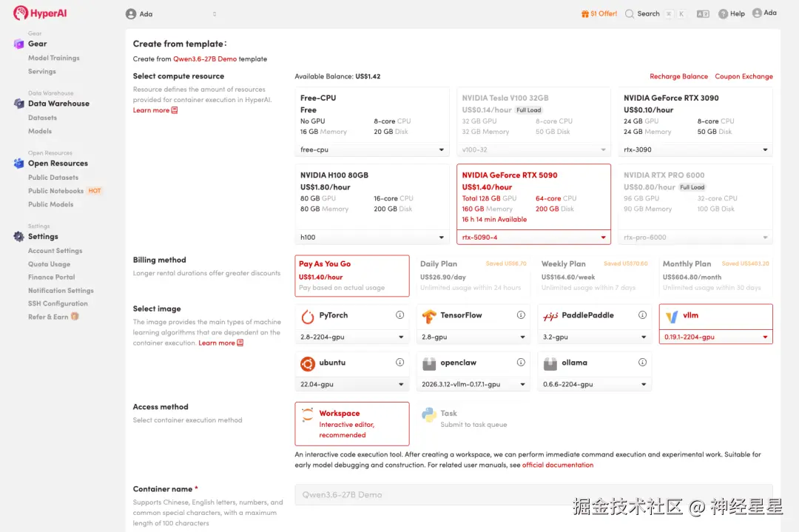Image resolution: width=799 pixels, height=532 pixels.
Task: Click the Task python icon
Action: [429, 414]
